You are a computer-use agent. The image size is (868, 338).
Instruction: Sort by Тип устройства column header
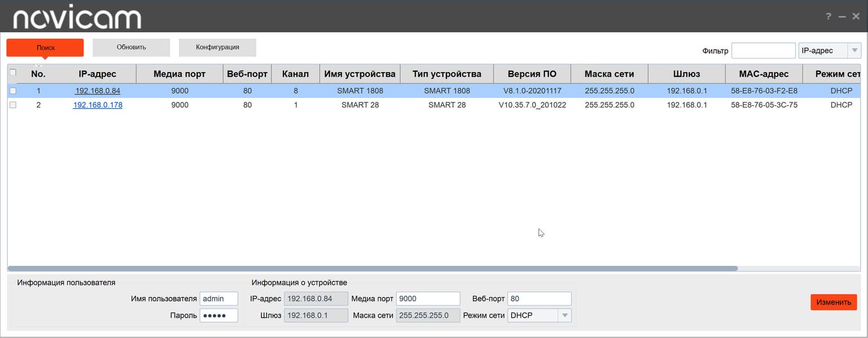pos(447,74)
